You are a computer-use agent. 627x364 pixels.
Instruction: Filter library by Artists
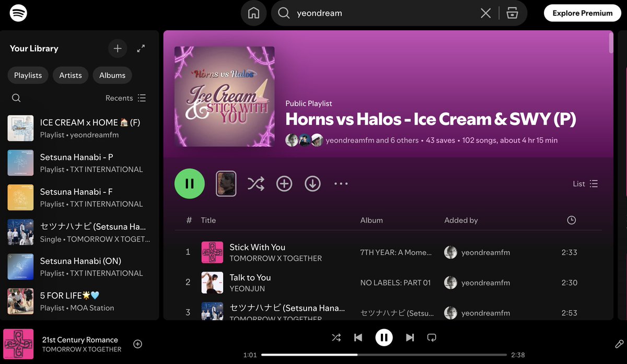point(71,75)
